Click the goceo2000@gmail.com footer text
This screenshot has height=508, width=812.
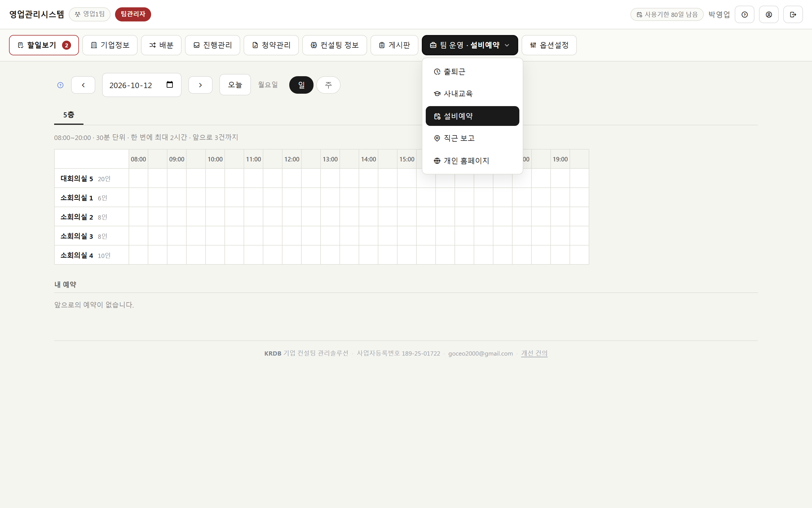click(480, 353)
